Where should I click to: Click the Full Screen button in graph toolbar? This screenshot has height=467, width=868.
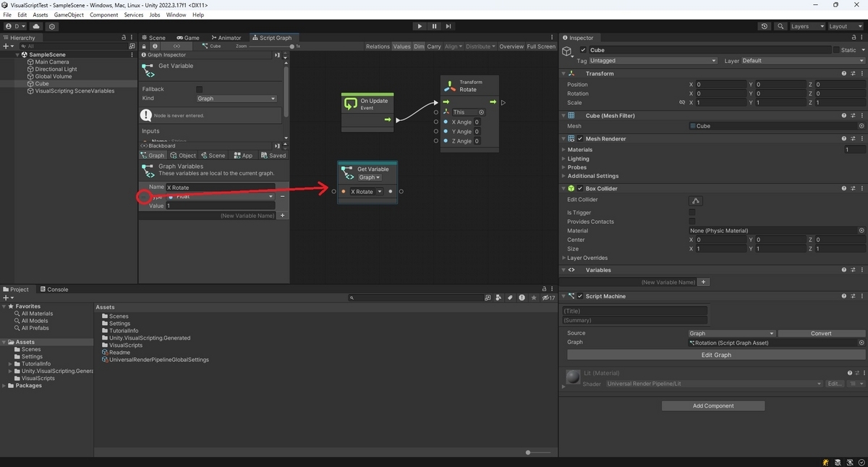click(x=541, y=46)
